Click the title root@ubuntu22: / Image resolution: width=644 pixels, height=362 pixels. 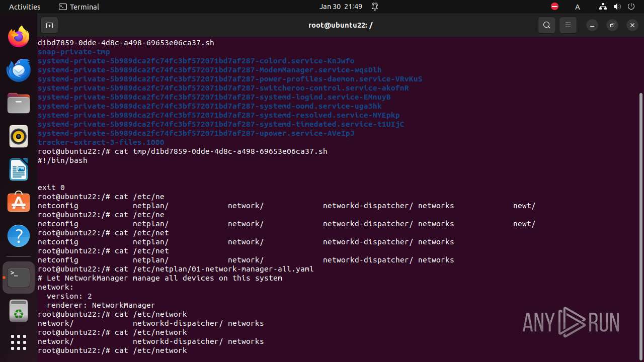point(341,25)
